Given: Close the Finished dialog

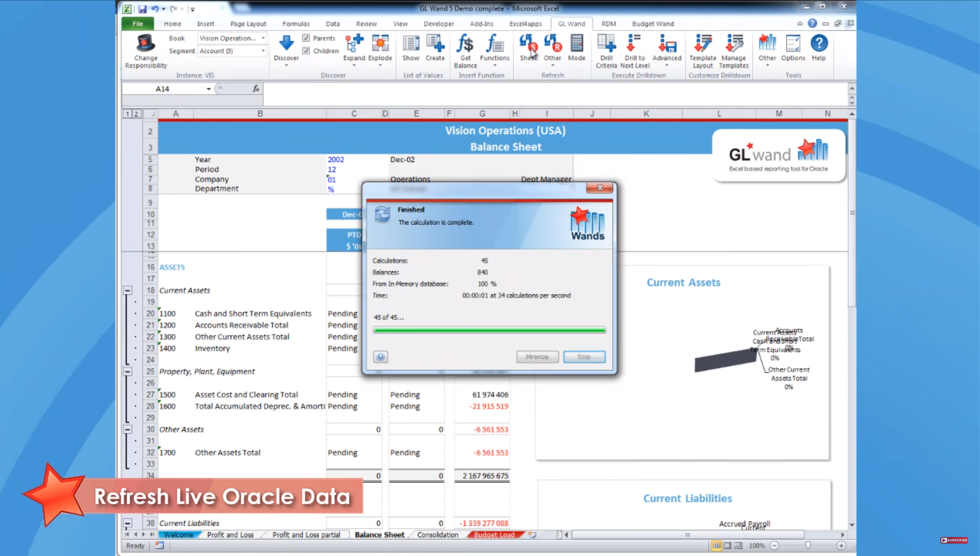Looking at the screenshot, I should pyautogui.click(x=600, y=188).
